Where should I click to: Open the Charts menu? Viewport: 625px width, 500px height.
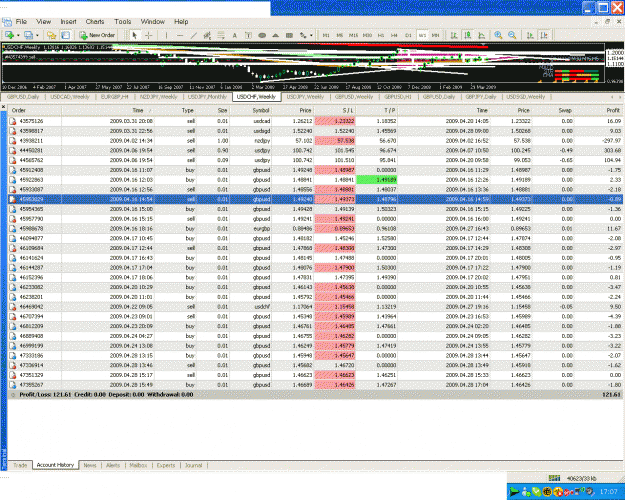click(95, 22)
